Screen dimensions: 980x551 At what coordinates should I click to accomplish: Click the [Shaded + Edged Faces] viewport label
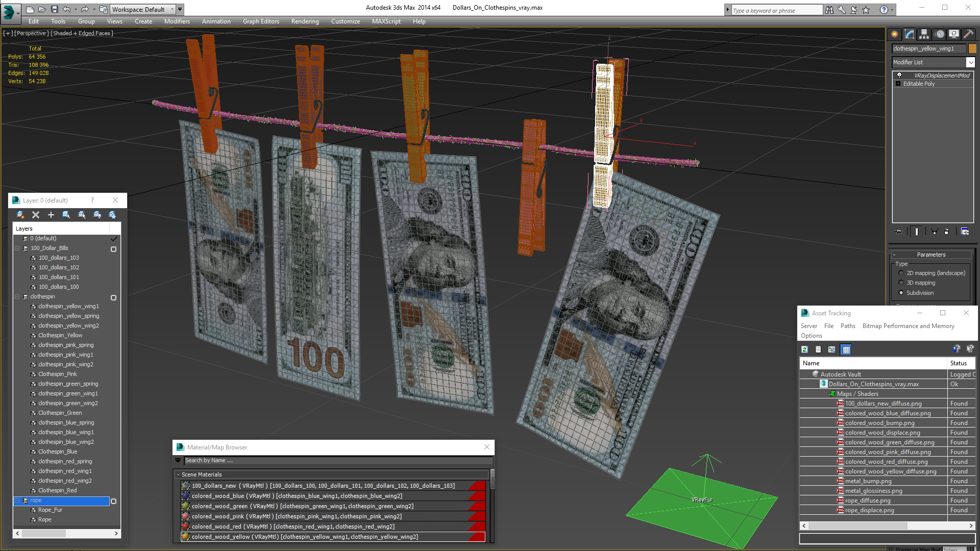coord(82,33)
